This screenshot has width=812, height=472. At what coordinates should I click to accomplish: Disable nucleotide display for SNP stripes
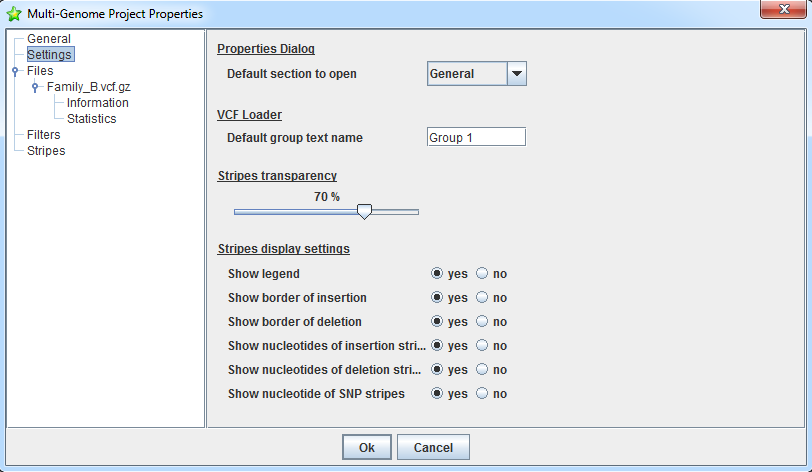click(482, 394)
